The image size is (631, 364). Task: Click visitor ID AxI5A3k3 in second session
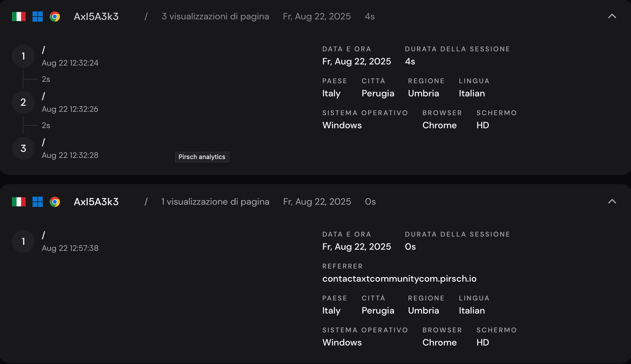96,202
